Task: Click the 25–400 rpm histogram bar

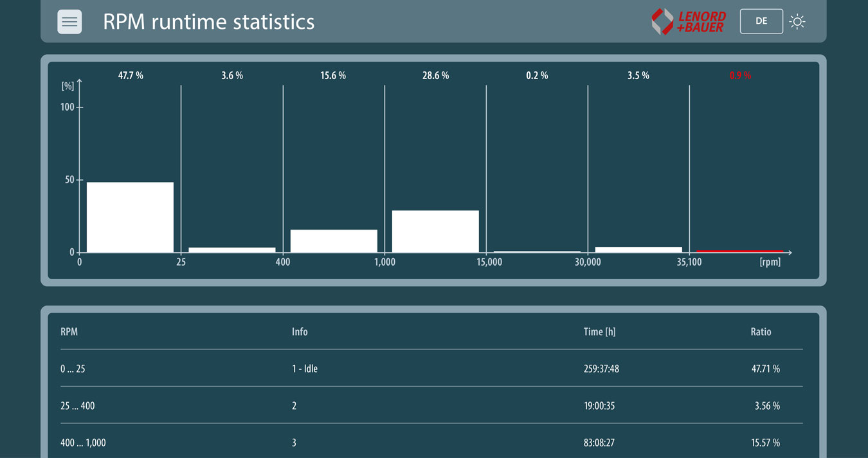Action: coord(231,250)
